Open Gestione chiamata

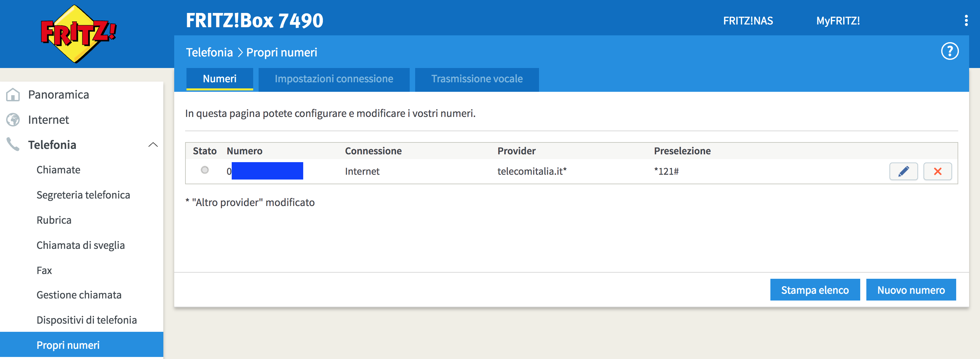[79, 295]
